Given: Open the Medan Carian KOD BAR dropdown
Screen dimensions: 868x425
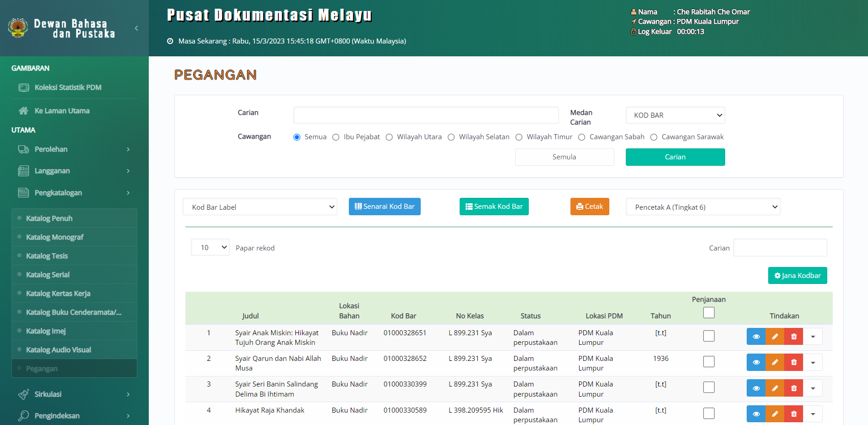Looking at the screenshot, I should [x=675, y=115].
